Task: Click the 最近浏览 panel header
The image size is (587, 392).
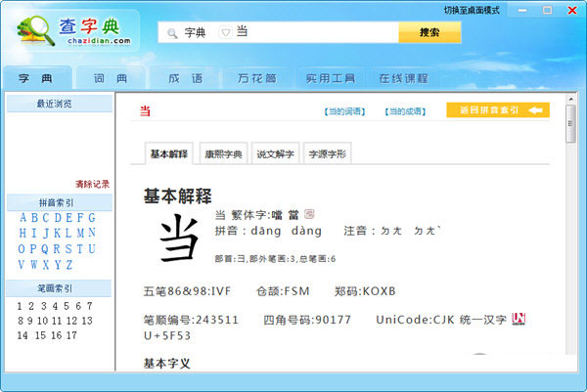Action: click(x=59, y=104)
